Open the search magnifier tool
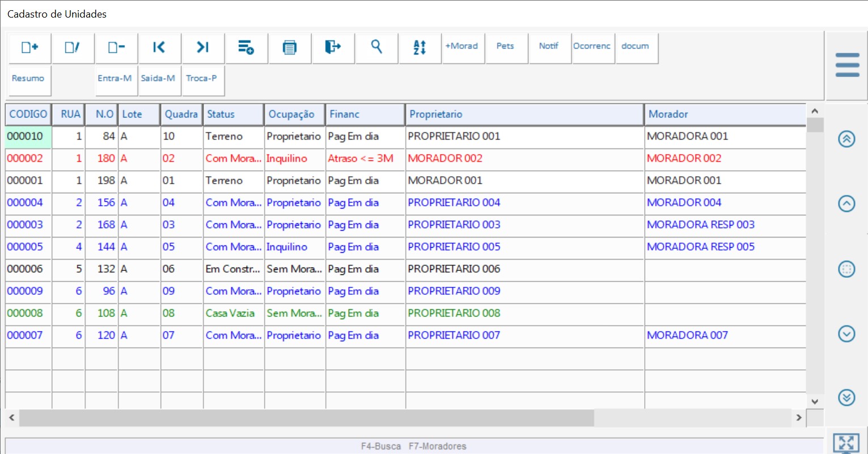This screenshot has width=868, height=454. point(376,47)
